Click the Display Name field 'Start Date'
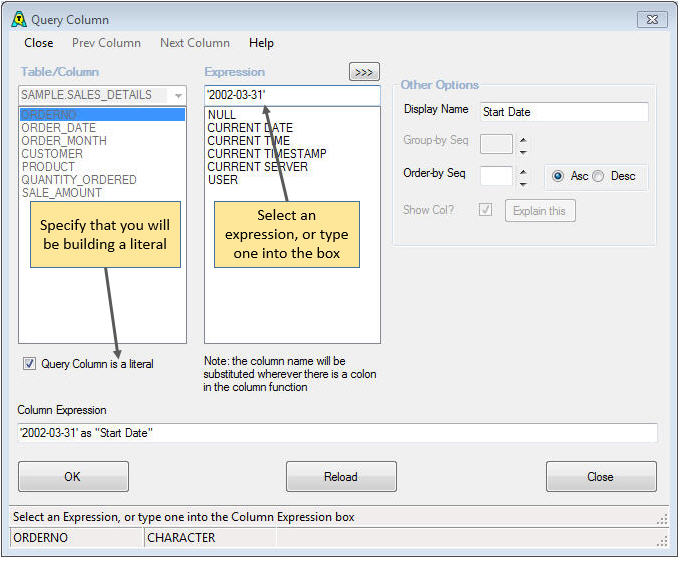The image size is (681, 561). tap(564, 112)
